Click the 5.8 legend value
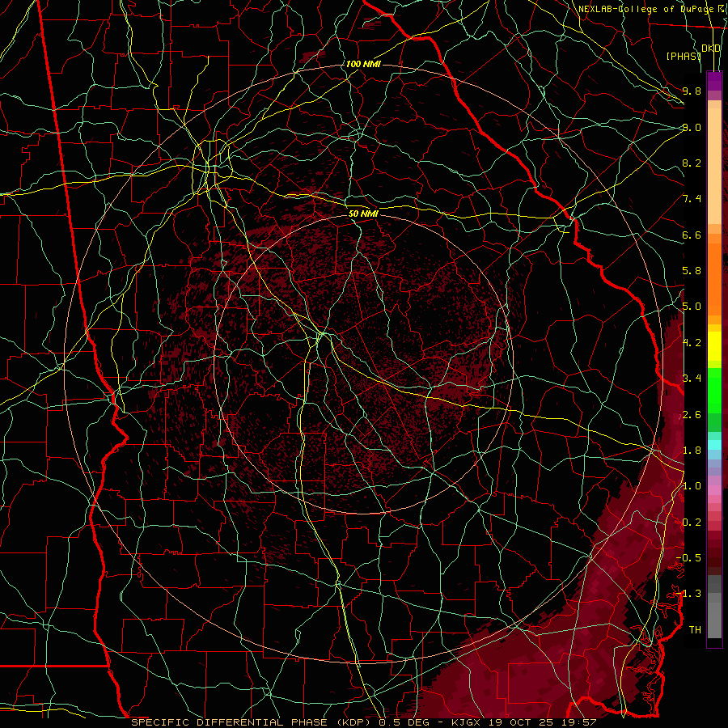 tap(692, 271)
